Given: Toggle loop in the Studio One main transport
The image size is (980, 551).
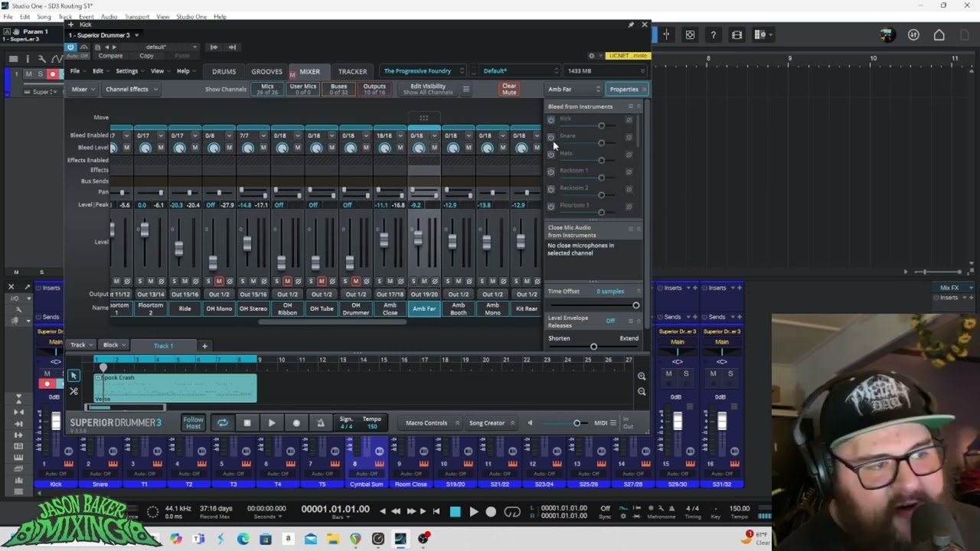Looking at the screenshot, I should (x=512, y=512).
